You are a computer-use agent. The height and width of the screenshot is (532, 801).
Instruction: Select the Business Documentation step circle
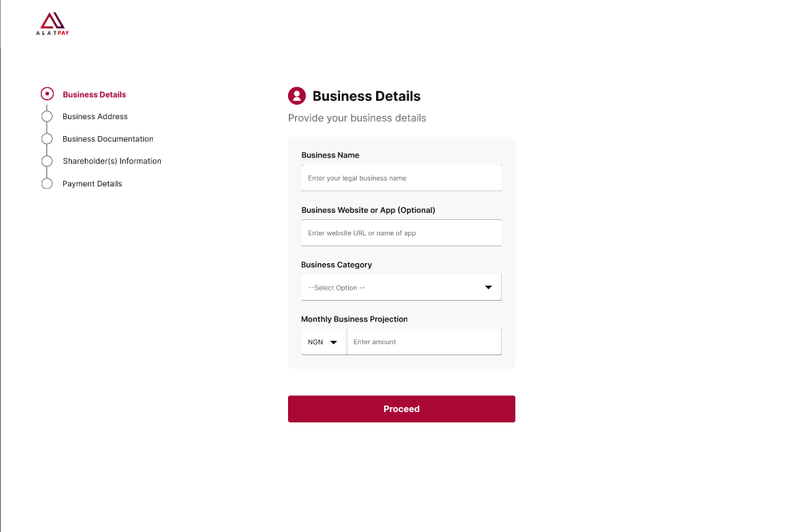point(47,139)
